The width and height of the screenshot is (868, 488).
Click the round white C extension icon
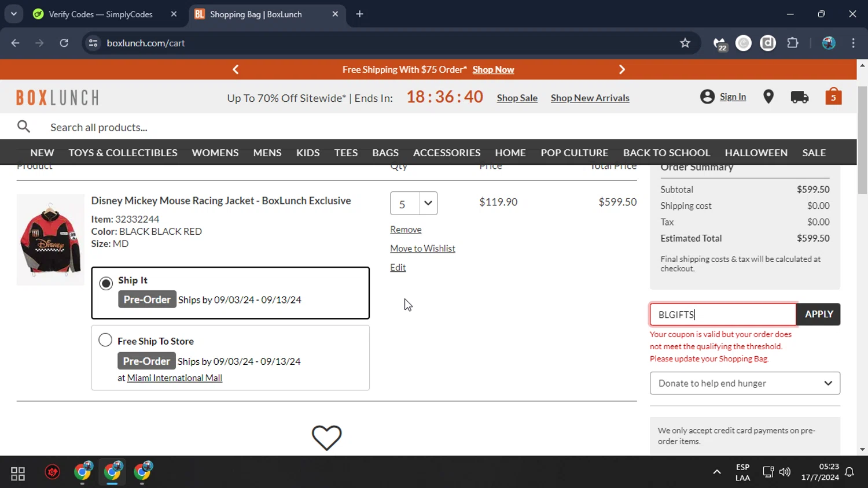[x=744, y=43]
